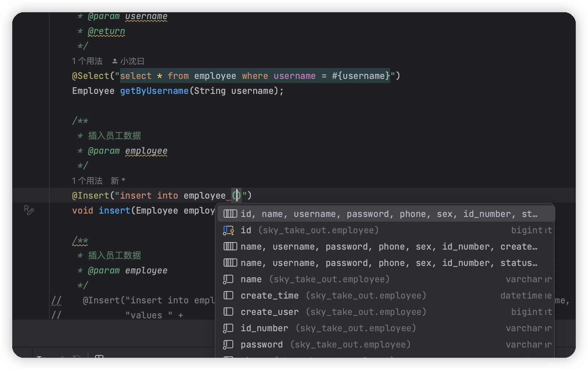Click the underlined @return javadoc tag
Screen dimensions: 588x370
coord(106,31)
